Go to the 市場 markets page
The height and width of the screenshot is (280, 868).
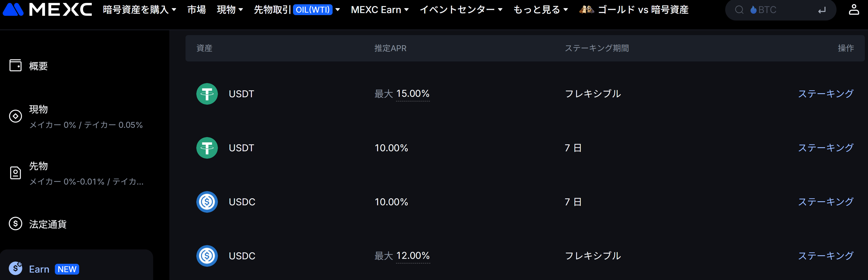(197, 10)
